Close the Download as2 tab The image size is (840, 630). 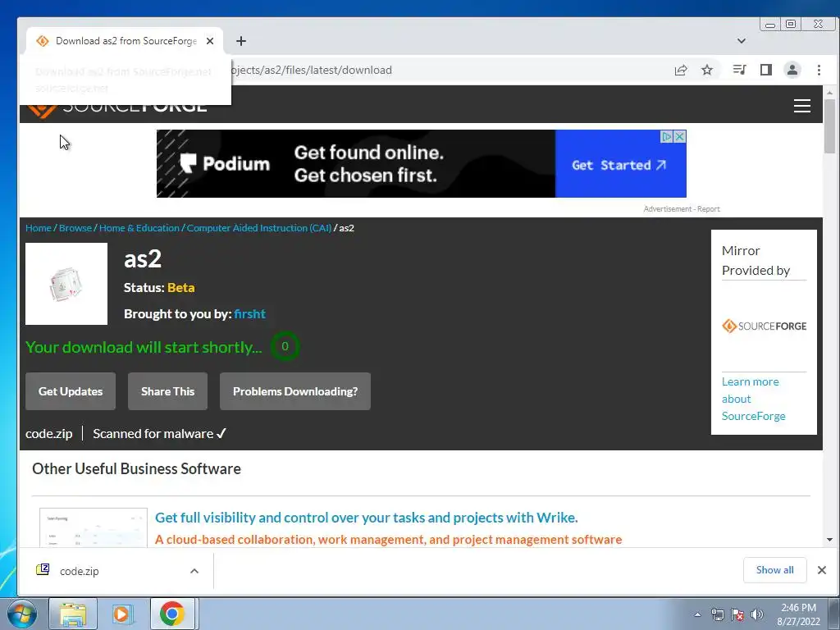(210, 41)
